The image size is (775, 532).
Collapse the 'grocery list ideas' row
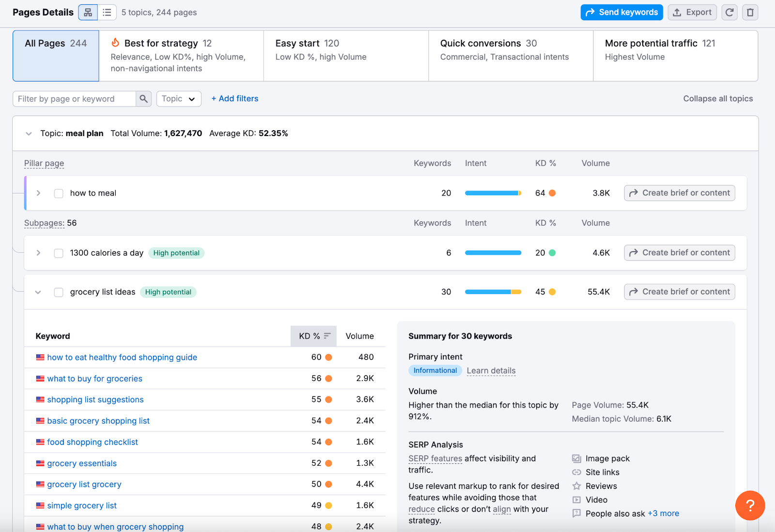click(38, 292)
